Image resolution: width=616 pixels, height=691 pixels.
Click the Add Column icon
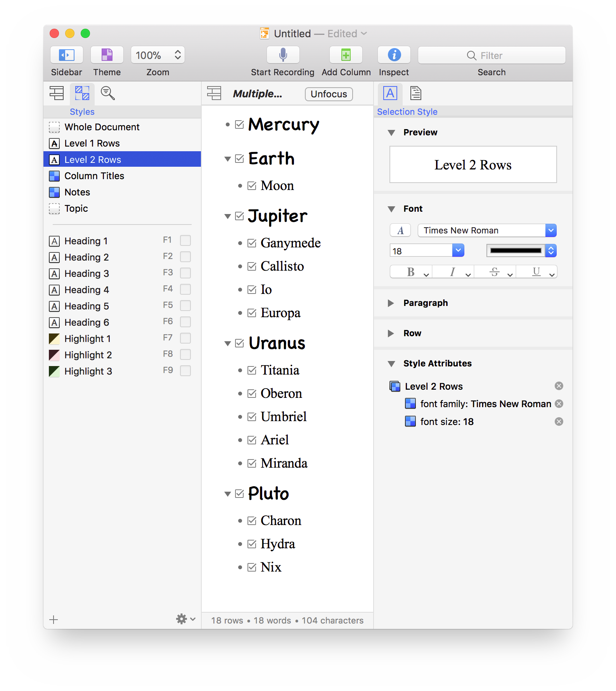346,55
